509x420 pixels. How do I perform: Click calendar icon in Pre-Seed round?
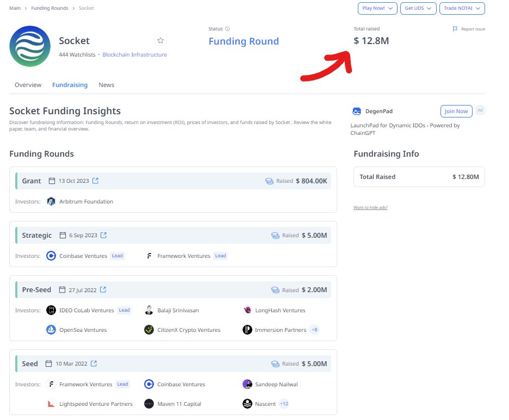point(62,290)
